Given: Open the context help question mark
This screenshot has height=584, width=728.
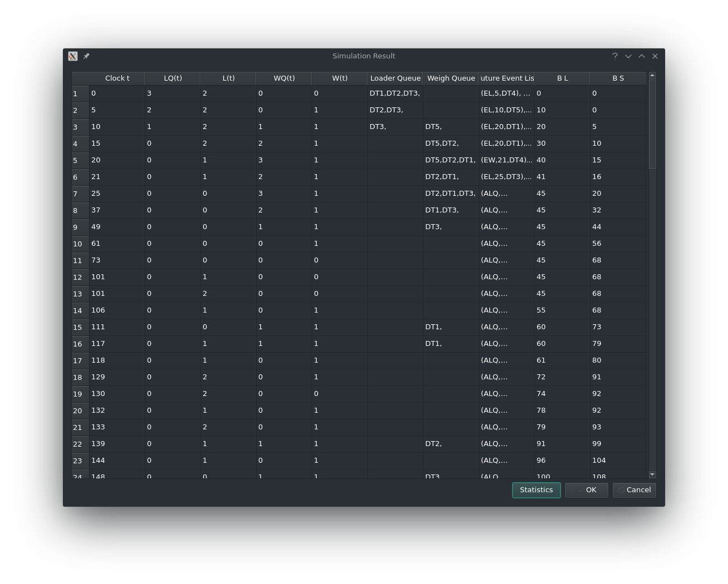Looking at the screenshot, I should pyautogui.click(x=615, y=56).
